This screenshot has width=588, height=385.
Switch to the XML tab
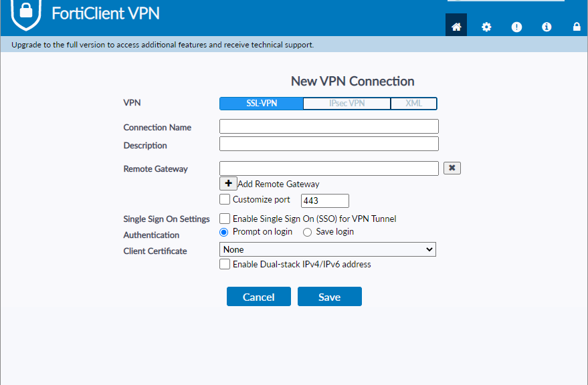coord(413,104)
